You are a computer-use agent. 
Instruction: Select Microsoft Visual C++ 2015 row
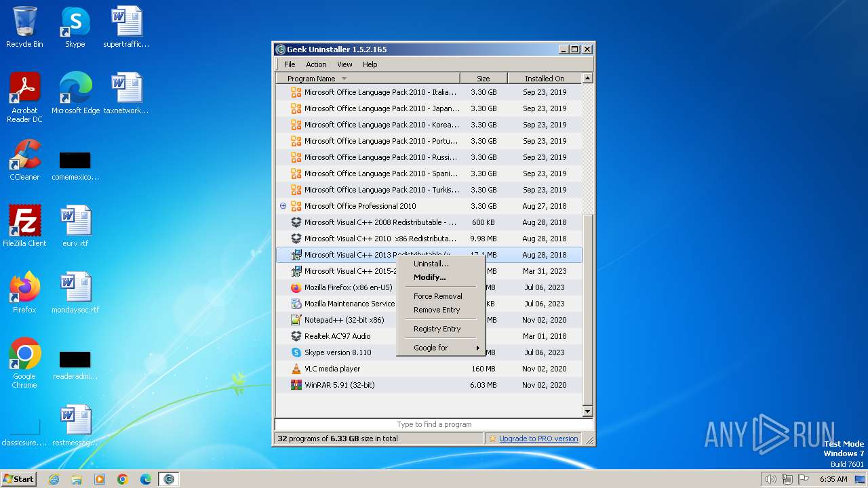(429, 271)
